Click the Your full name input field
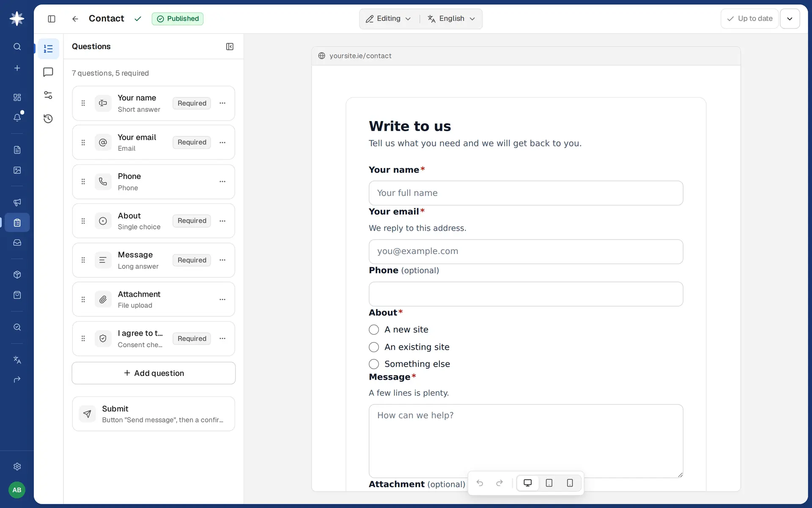 coord(526,193)
